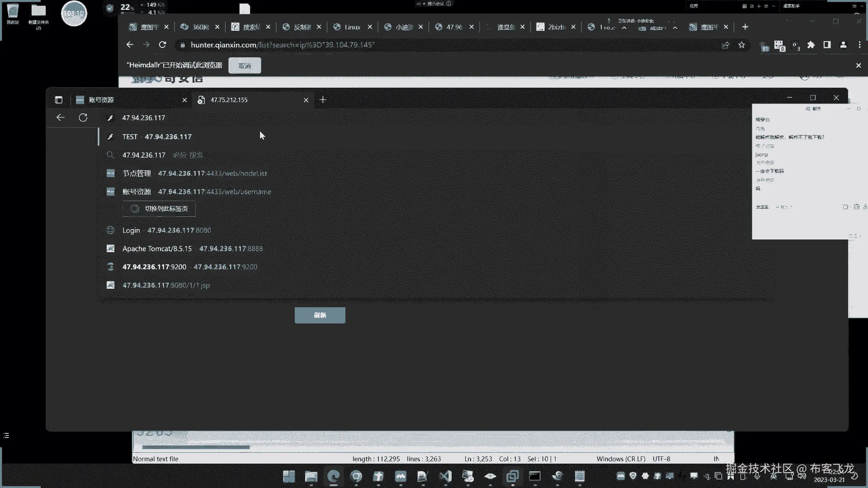This screenshot has height=488, width=868.
Task: Click Chrome bookmark star icon
Action: tap(741, 45)
